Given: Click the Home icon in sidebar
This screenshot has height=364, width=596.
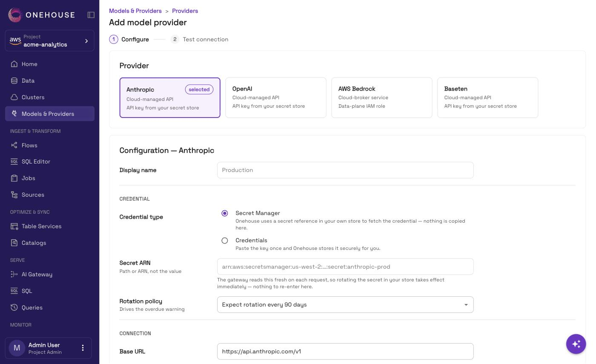Looking at the screenshot, I should tap(14, 64).
